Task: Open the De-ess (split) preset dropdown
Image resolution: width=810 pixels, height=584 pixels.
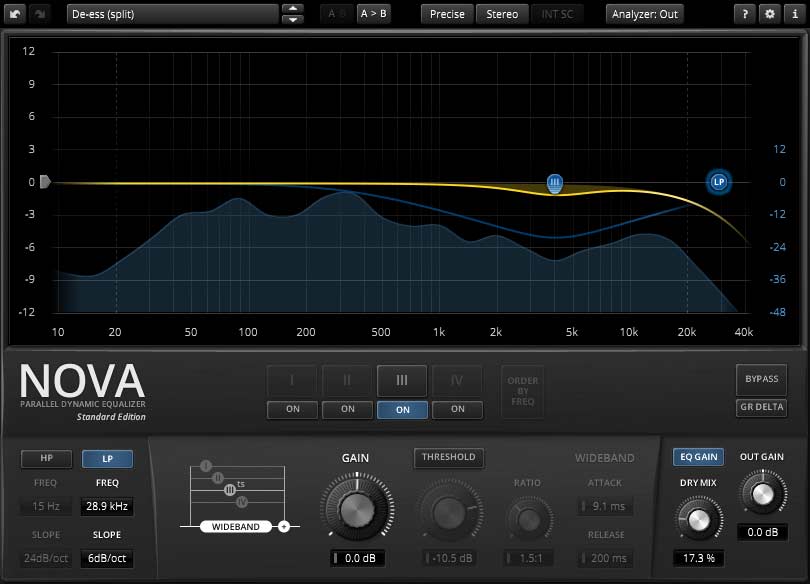Action: point(173,14)
